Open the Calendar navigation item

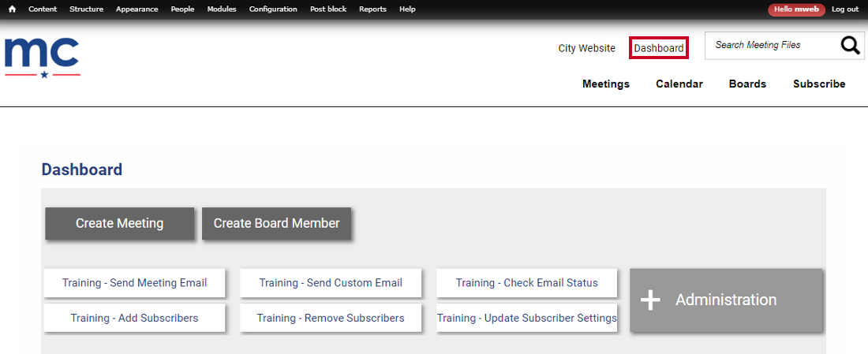[679, 84]
